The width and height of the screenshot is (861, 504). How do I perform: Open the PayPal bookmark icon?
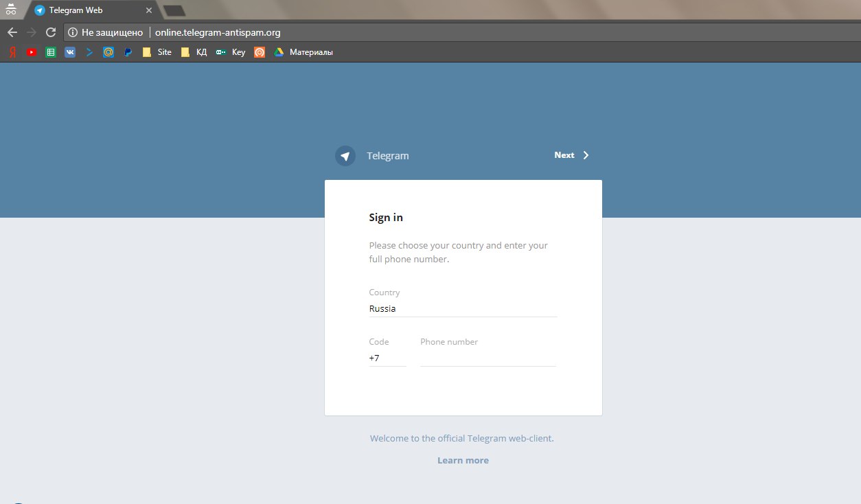128,52
